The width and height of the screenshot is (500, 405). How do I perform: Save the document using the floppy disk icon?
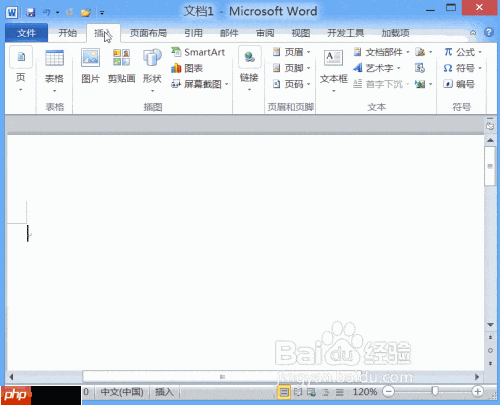[x=31, y=13]
